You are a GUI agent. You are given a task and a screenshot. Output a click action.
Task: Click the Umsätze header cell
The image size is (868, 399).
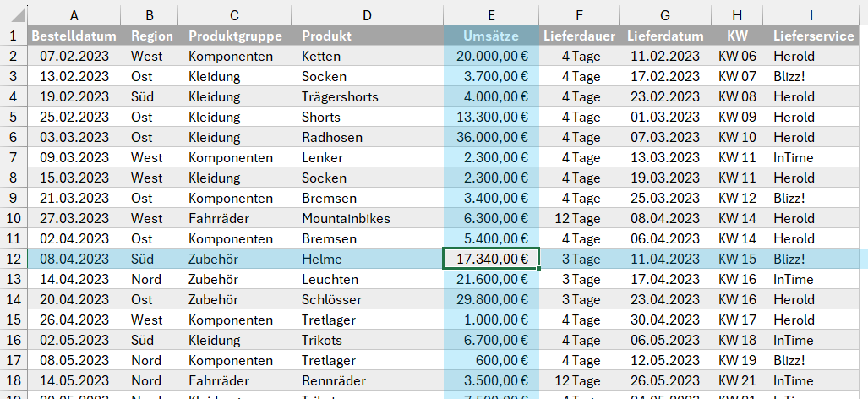coord(492,36)
